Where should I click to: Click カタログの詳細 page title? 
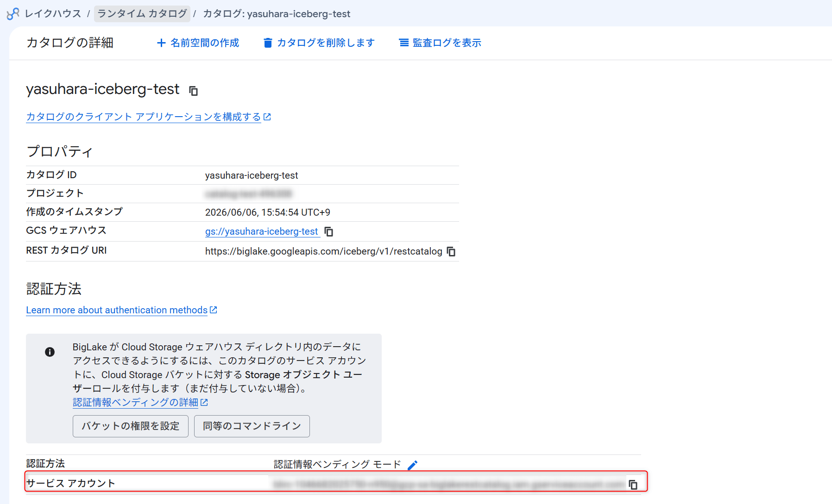pyautogui.click(x=70, y=43)
